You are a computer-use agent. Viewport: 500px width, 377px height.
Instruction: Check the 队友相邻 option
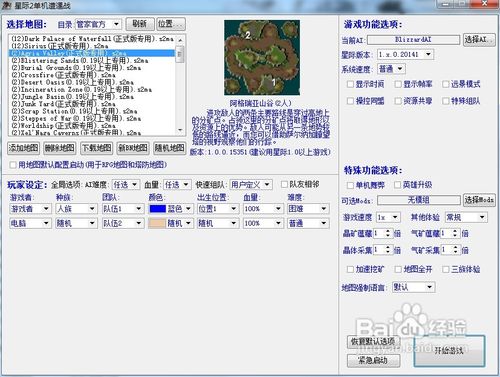point(284,184)
